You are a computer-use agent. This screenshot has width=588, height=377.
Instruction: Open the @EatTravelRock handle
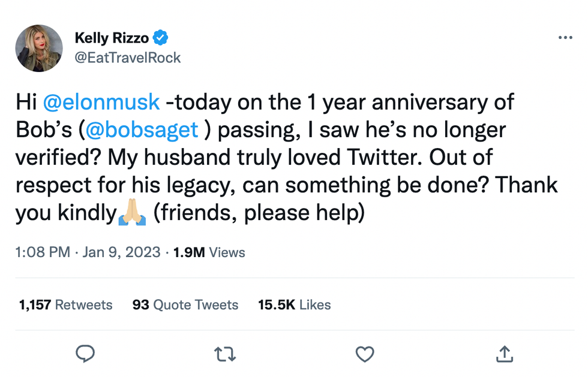click(127, 58)
